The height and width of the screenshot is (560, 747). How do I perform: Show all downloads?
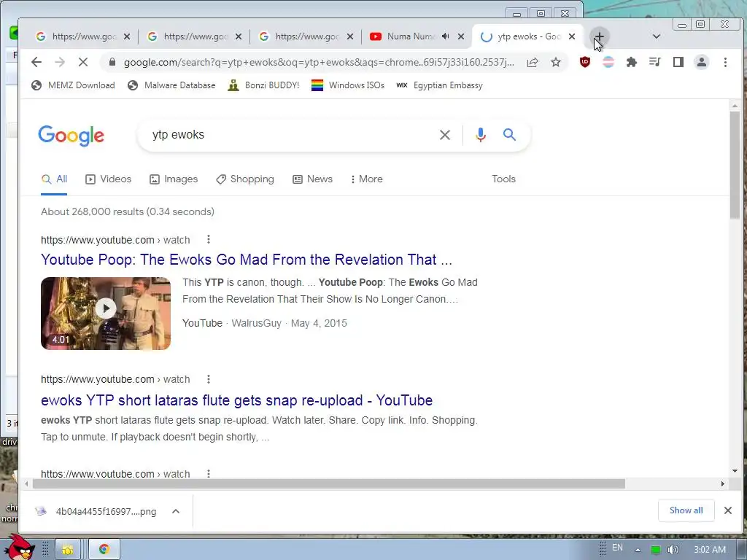(x=686, y=510)
